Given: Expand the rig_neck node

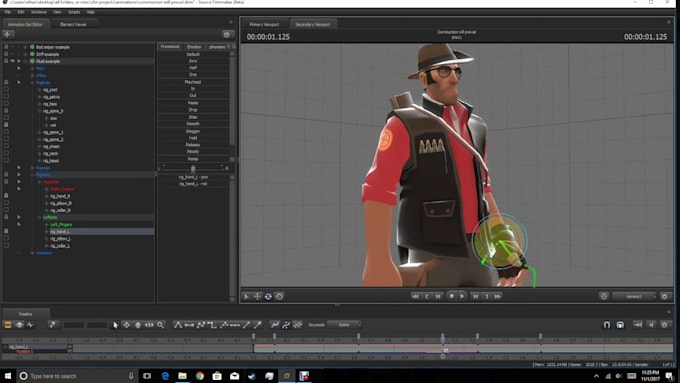Looking at the screenshot, I should point(39,153).
